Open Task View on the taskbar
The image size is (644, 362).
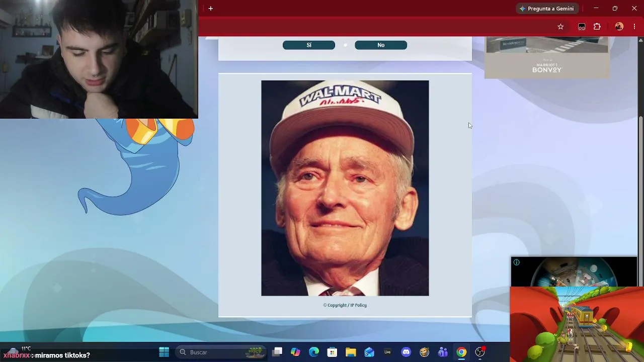click(277, 352)
